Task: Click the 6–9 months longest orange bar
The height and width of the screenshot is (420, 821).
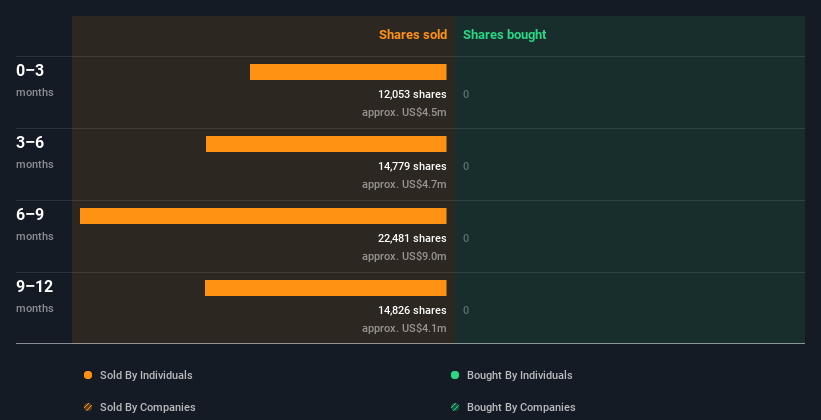Action: (x=263, y=216)
